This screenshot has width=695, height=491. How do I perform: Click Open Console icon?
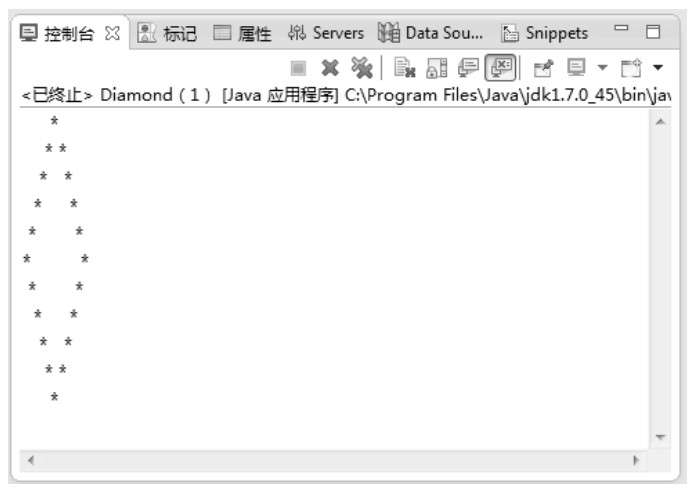(x=631, y=68)
